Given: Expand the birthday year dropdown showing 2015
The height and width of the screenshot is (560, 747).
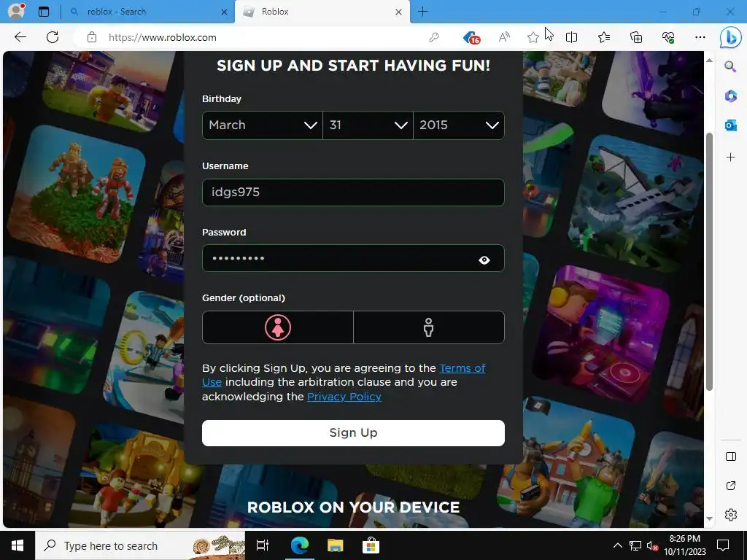Looking at the screenshot, I should [458, 125].
